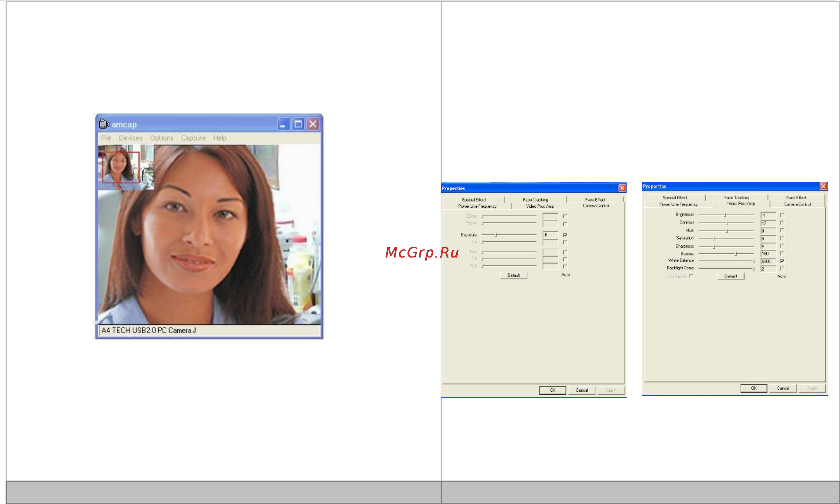Screen dimensions: 840x504
Task: Click the Contrast value field showing 17
Action: (768, 223)
